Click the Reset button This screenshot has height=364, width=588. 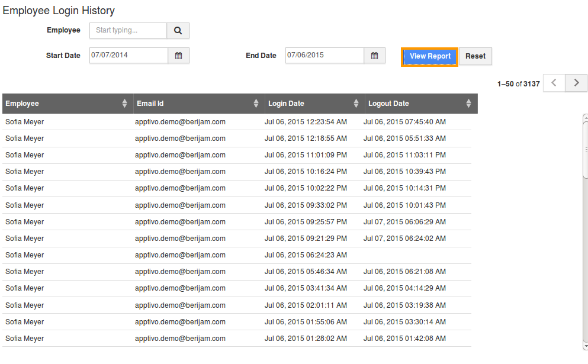(475, 56)
